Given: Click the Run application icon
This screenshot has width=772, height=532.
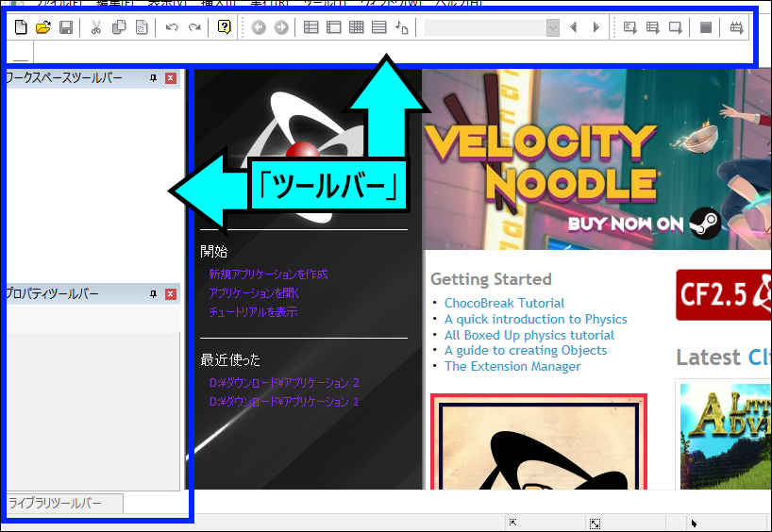Looking at the screenshot, I should [x=652, y=27].
